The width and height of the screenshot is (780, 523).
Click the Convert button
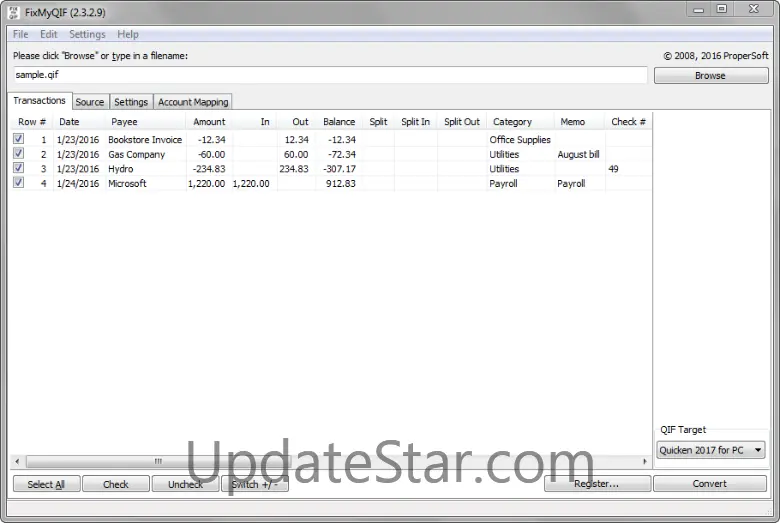(x=710, y=484)
